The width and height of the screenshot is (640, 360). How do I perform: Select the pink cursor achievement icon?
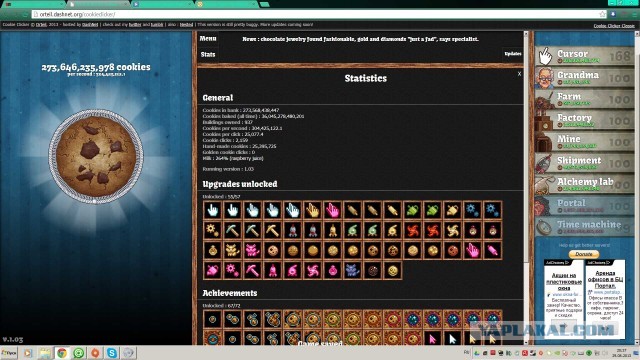(x=433, y=339)
